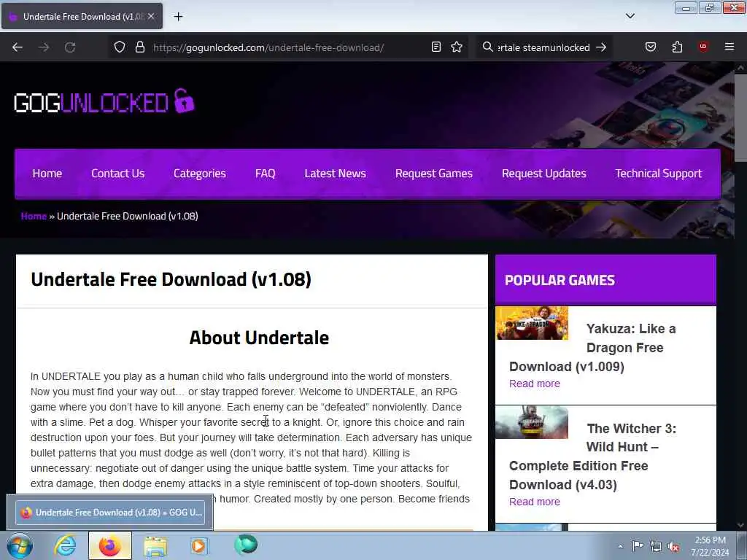Image resolution: width=747 pixels, height=560 pixels.
Task: Open Yakuza: Like a Dragon thumbnail
Action: pos(532,323)
